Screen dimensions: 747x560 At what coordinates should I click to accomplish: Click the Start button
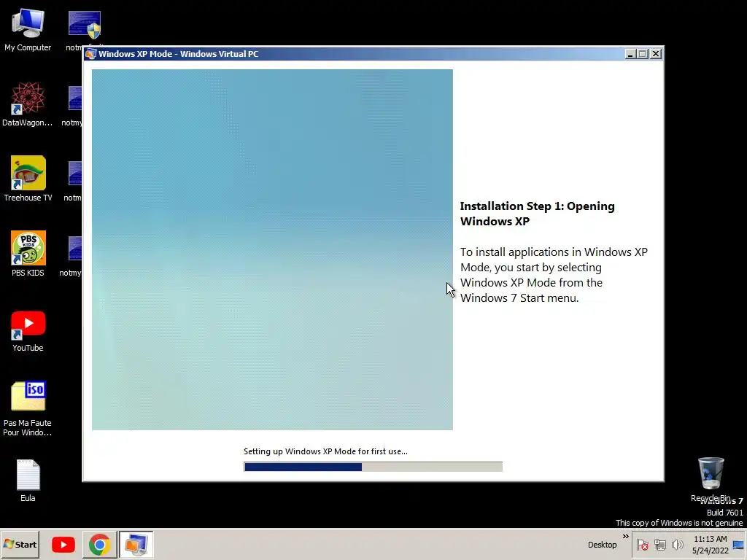[x=20, y=544]
